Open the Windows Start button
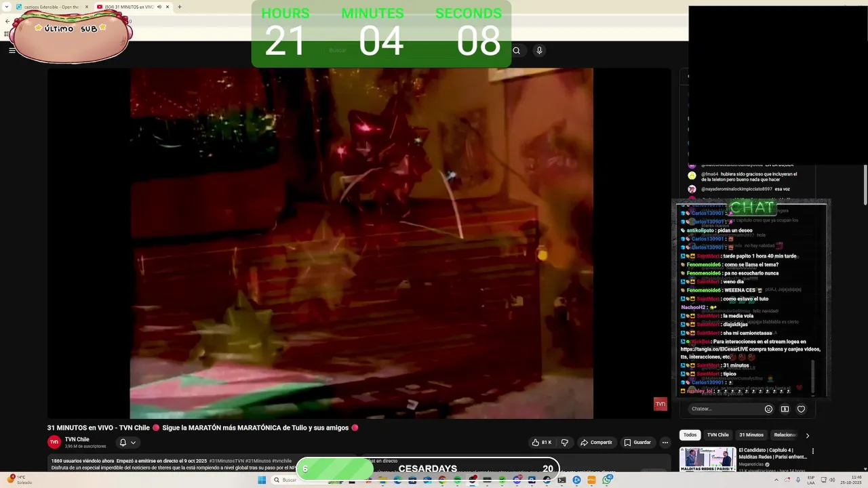Image resolution: width=868 pixels, height=488 pixels. point(262,480)
